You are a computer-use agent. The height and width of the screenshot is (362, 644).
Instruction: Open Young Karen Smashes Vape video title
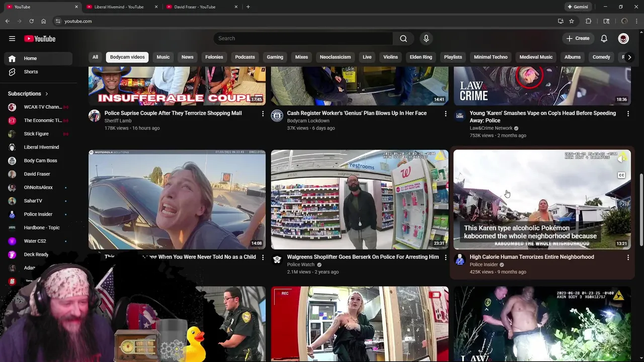543,117
